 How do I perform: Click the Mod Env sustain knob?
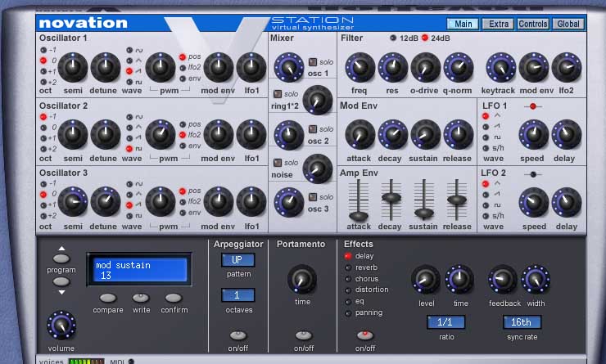(x=426, y=134)
